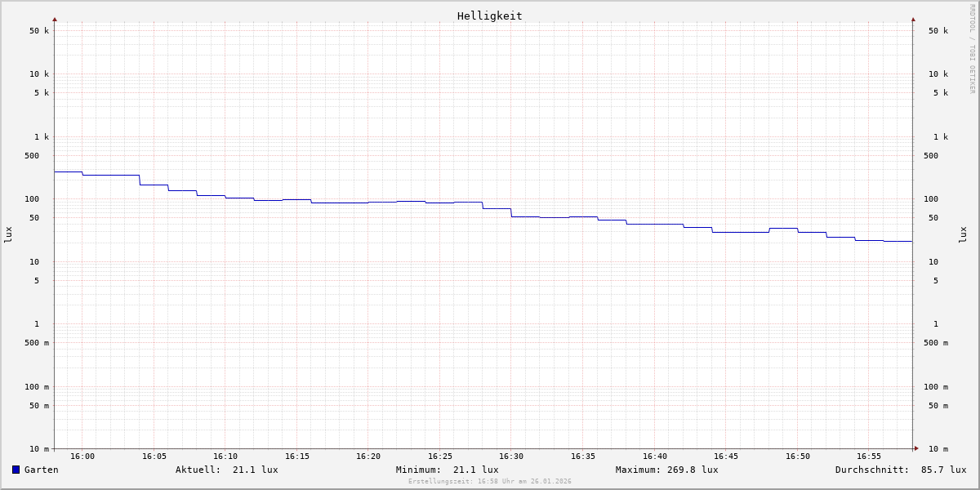Viewport: 980px width, 490px height.
Task: Click the Erstellungszeit timestamp footer text
Action: click(x=489, y=482)
